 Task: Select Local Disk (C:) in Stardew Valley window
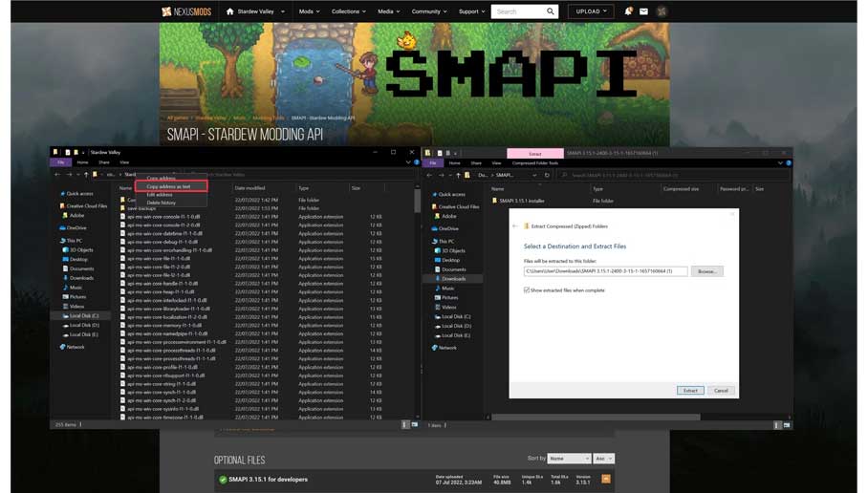[81, 316]
